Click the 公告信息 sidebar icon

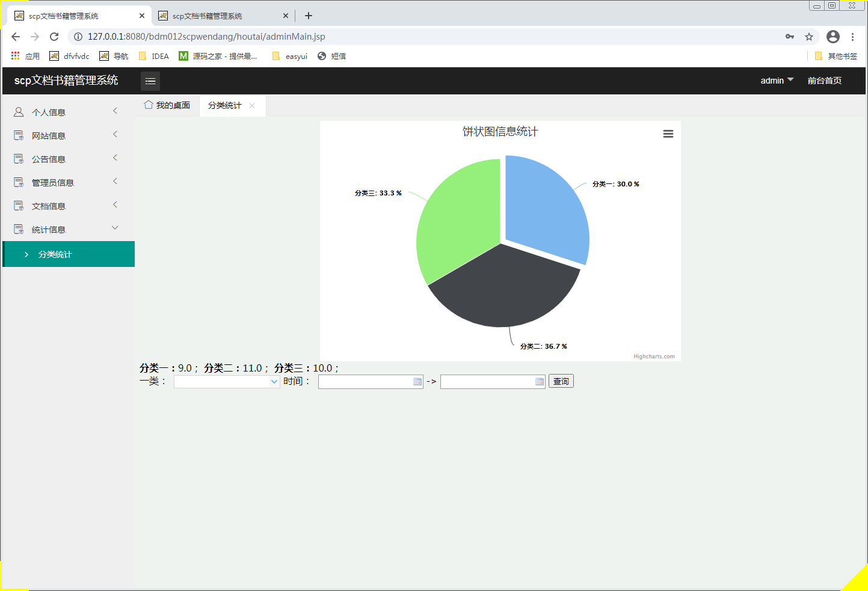(19, 159)
